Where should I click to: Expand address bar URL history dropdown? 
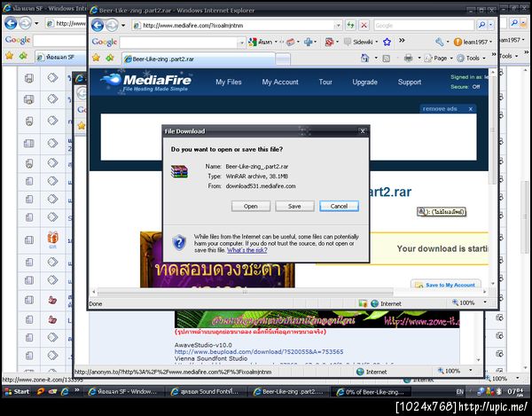coord(338,25)
